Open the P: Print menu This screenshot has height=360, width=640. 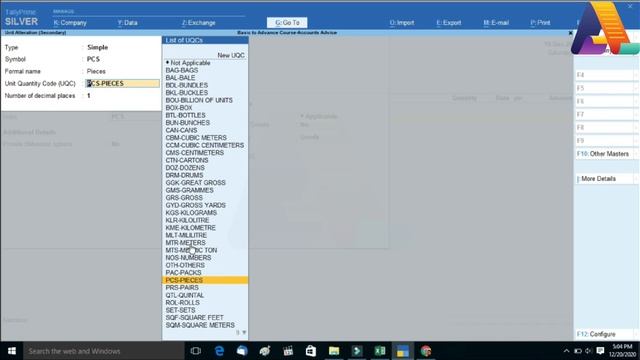click(540, 23)
